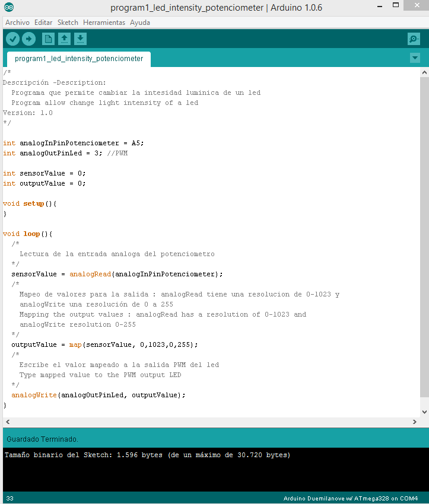
Task: Click the Arduino logo in the title bar
Action: coord(9,7)
